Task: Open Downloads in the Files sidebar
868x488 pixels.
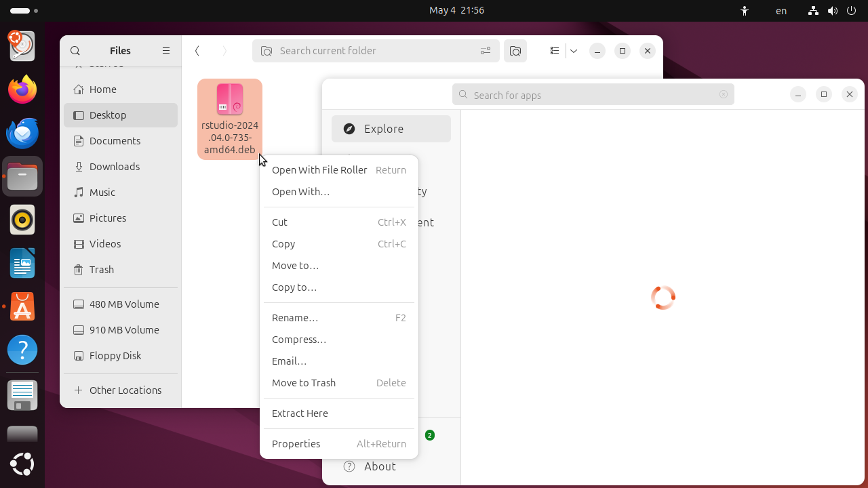Action: pyautogui.click(x=121, y=167)
